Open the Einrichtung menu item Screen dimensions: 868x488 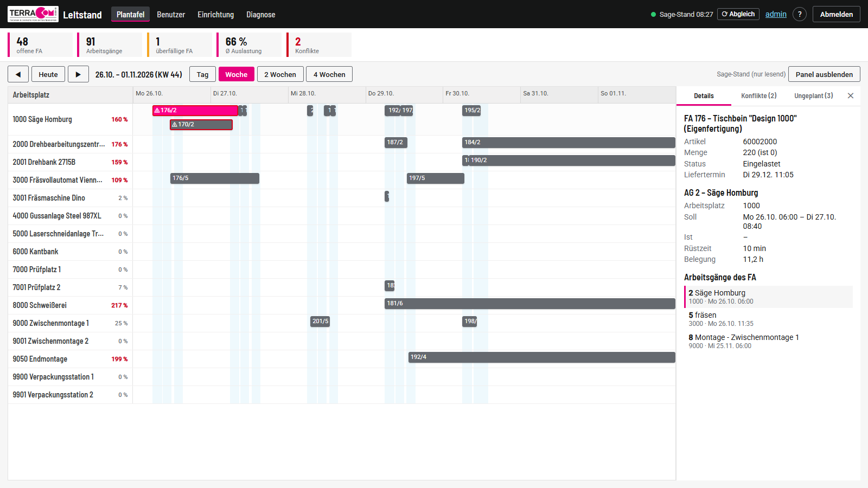(216, 15)
